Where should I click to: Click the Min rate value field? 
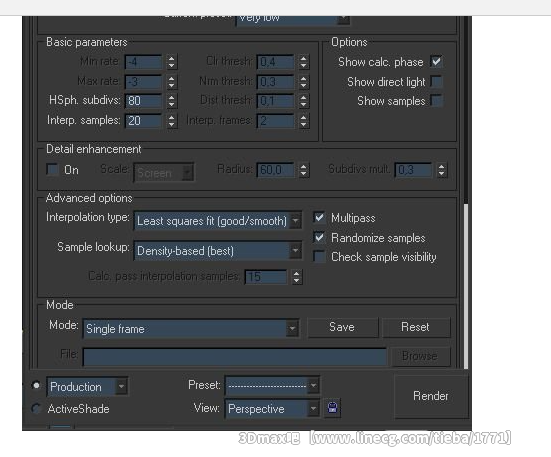143,62
